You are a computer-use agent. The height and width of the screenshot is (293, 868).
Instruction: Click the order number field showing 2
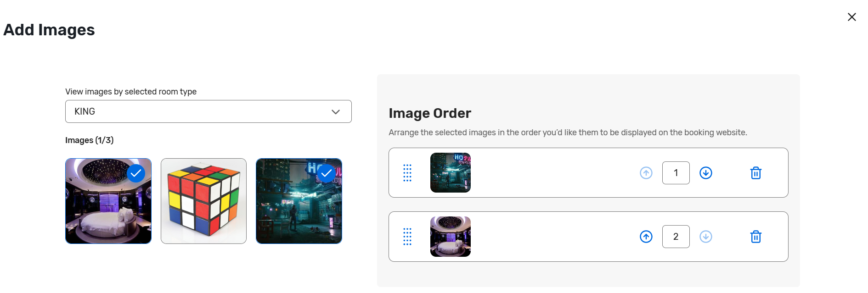click(x=676, y=237)
